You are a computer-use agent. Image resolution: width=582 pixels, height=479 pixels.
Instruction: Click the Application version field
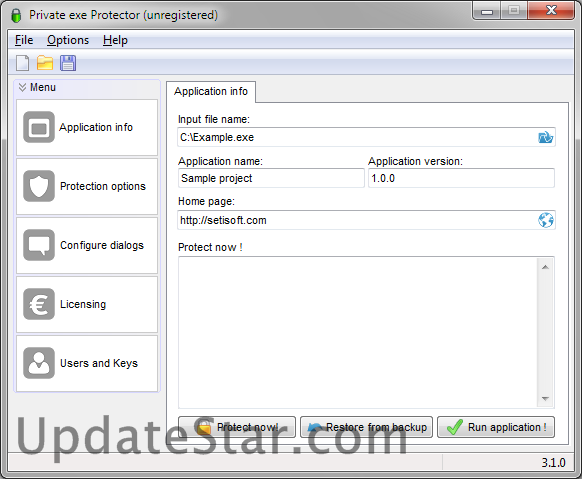[x=461, y=178]
